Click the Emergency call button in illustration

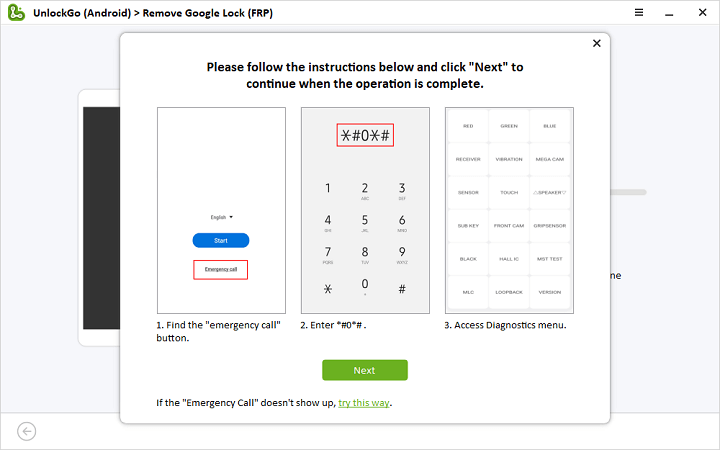(x=221, y=270)
